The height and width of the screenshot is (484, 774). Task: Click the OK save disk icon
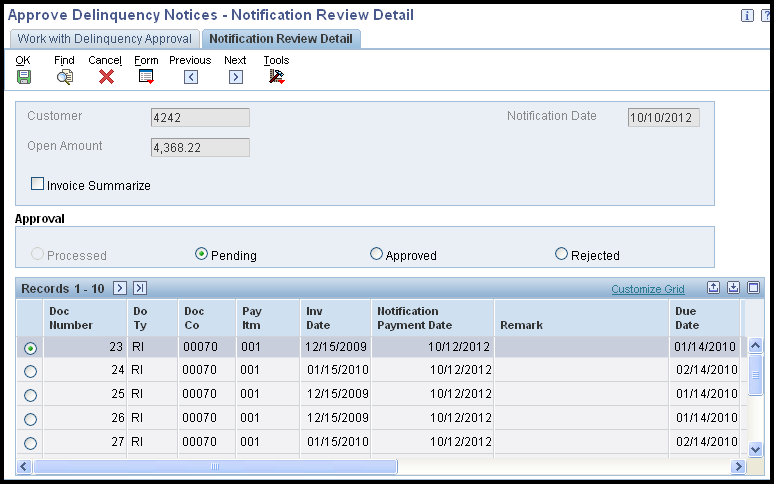pyautogui.click(x=24, y=77)
